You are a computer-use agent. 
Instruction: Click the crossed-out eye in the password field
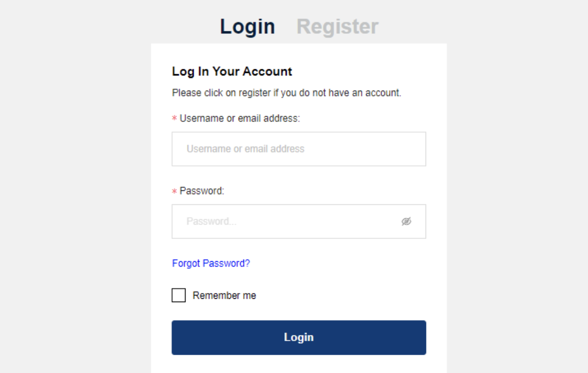point(407,221)
